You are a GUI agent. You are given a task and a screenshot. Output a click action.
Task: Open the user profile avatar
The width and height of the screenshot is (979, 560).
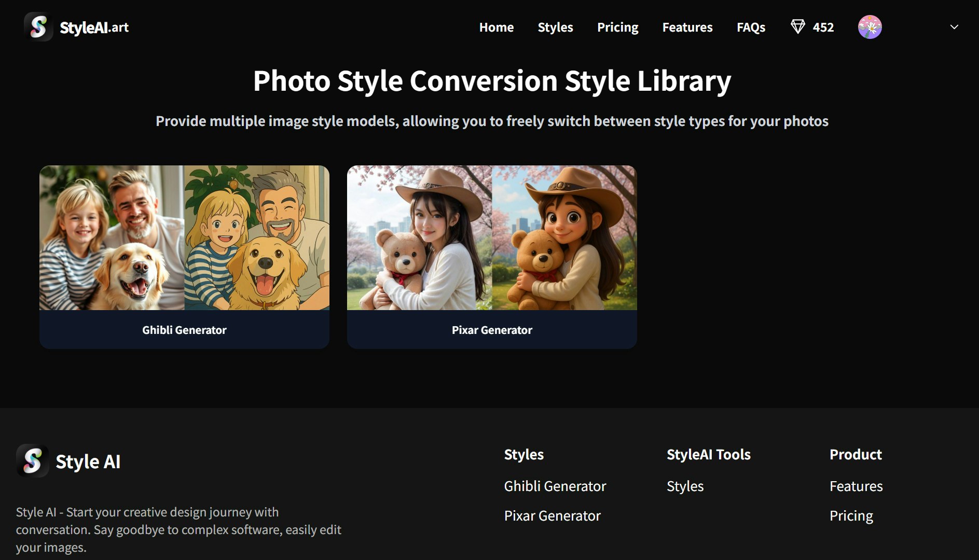[870, 27]
